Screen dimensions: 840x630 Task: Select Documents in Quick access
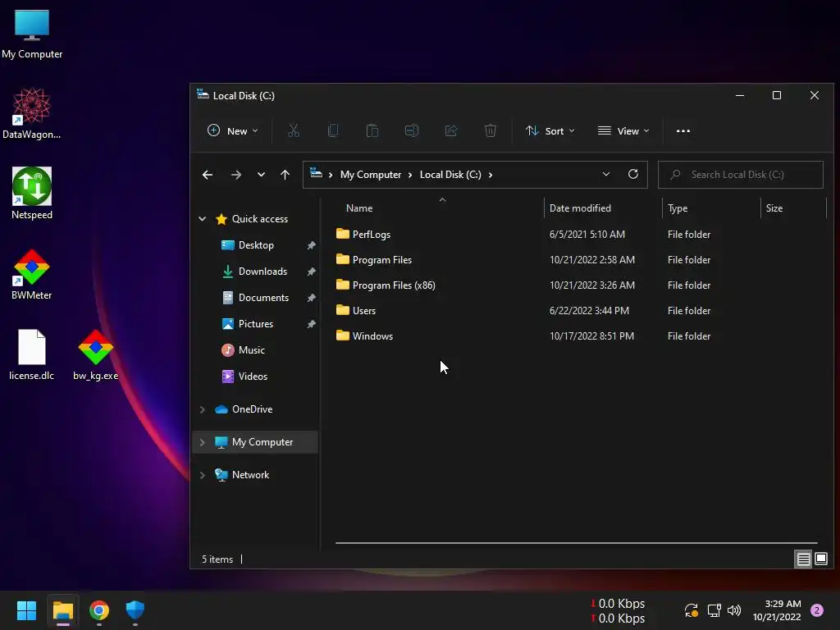point(263,297)
